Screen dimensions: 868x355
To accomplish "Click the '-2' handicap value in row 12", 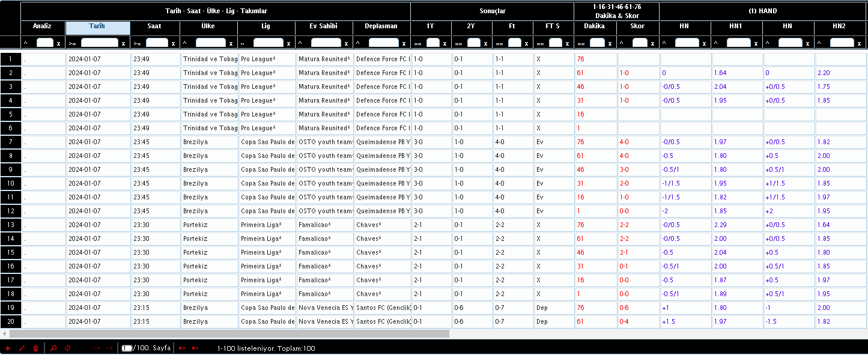I will pyautogui.click(x=666, y=211).
